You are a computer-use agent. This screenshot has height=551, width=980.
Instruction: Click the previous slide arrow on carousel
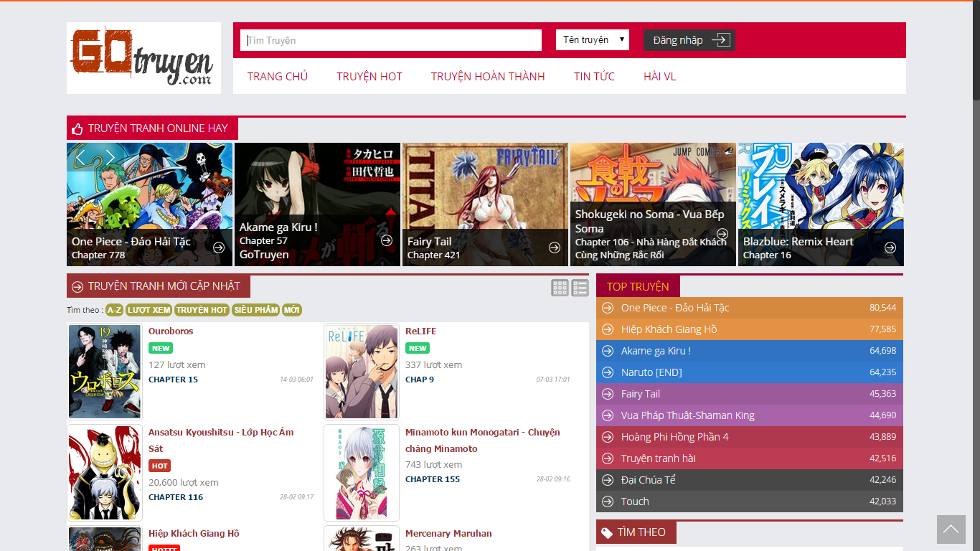81,158
